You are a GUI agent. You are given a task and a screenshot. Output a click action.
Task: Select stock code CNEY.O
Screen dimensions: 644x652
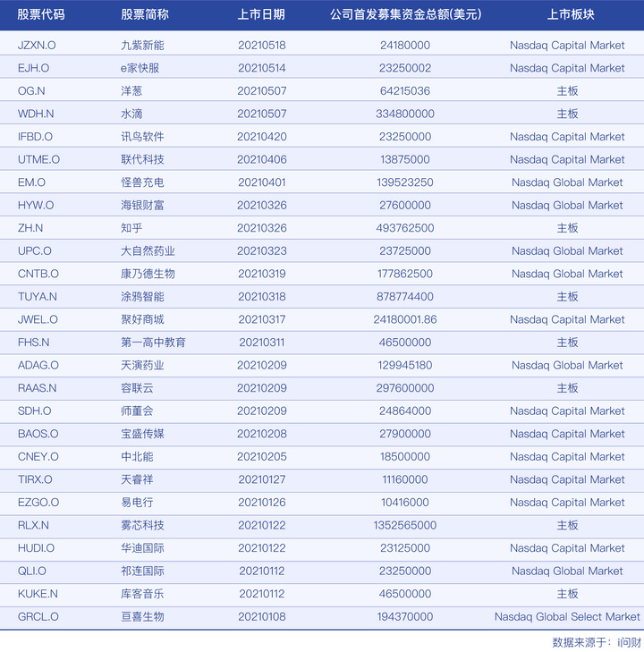tap(38, 457)
